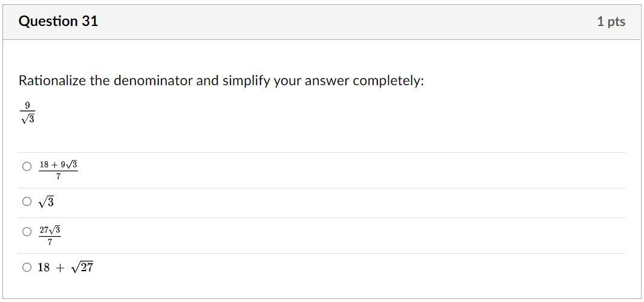The height and width of the screenshot is (302, 644).
Task: Click the numerator 18 + 9√3 in first option
Action: point(58,164)
